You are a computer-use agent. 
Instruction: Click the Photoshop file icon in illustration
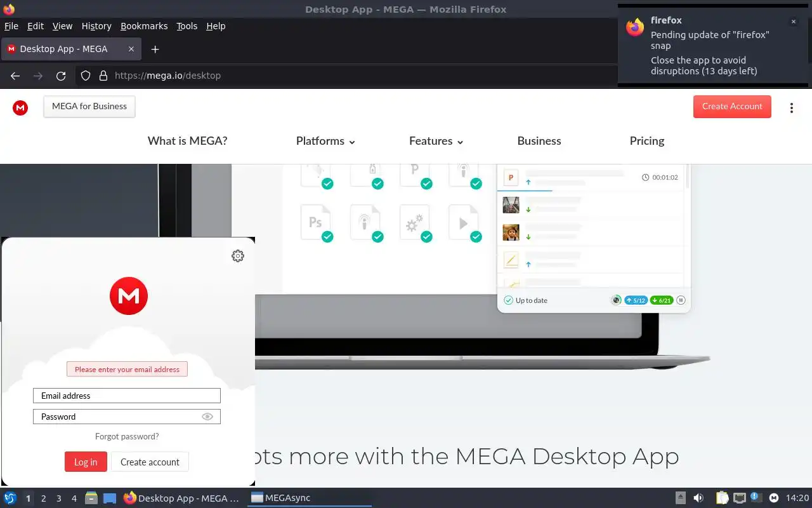(x=317, y=222)
